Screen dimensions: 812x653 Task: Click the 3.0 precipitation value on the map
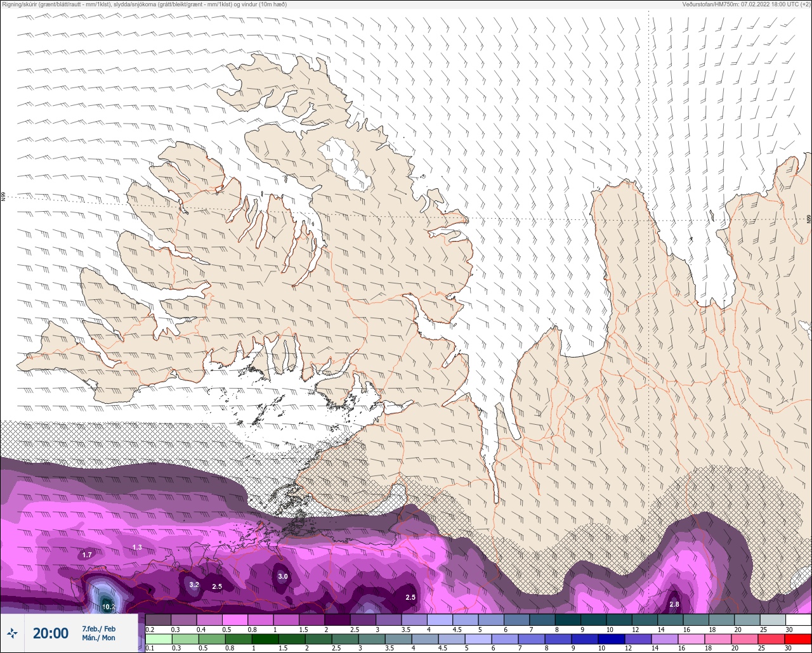[x=283, y=576]
